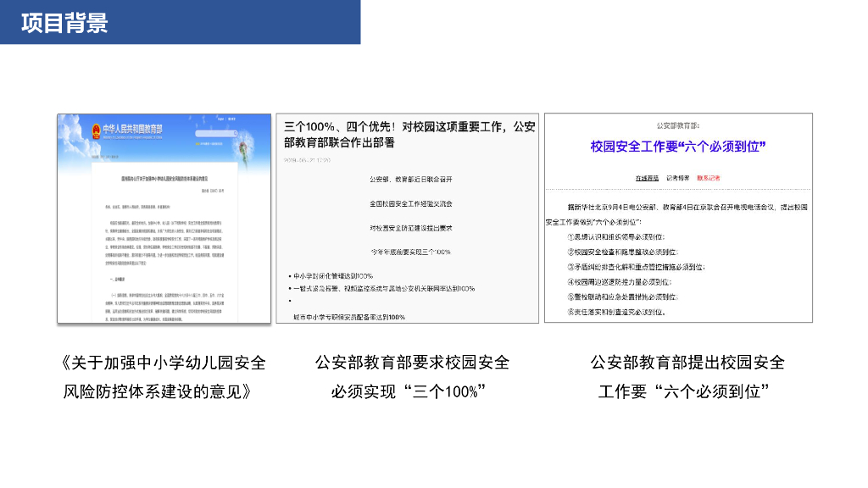Click item ⑥责任落实和倒查追究必须到位

point(616,312)
